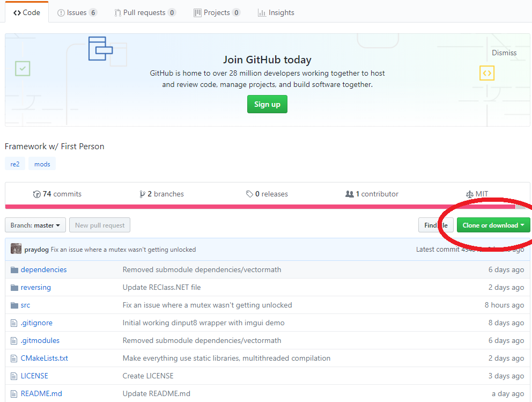The width and height of the screenshot is (532, 402).
Task: Show the 0 releases page
Action: pyautogui.click(x=267, y=194)
